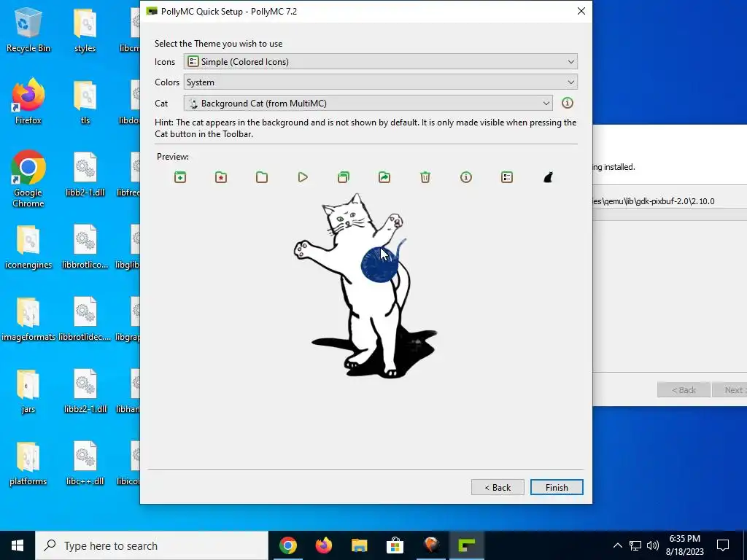The image size is (747, 560).
Task: Select the tls folder on desktop
Action: pos(85,102)
